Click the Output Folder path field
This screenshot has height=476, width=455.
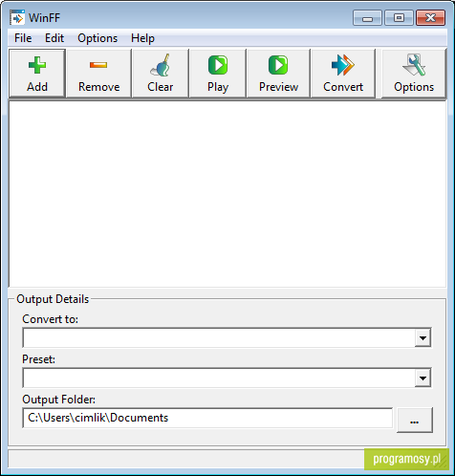207,418
